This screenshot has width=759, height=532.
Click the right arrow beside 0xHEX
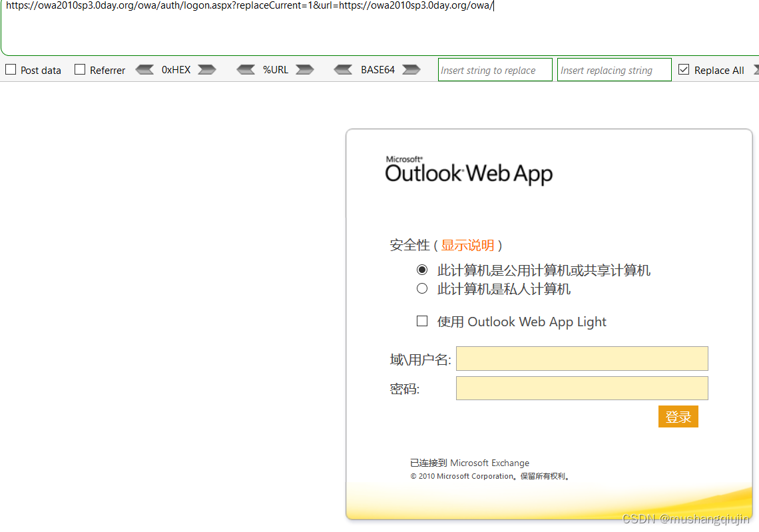pos(206,70)
